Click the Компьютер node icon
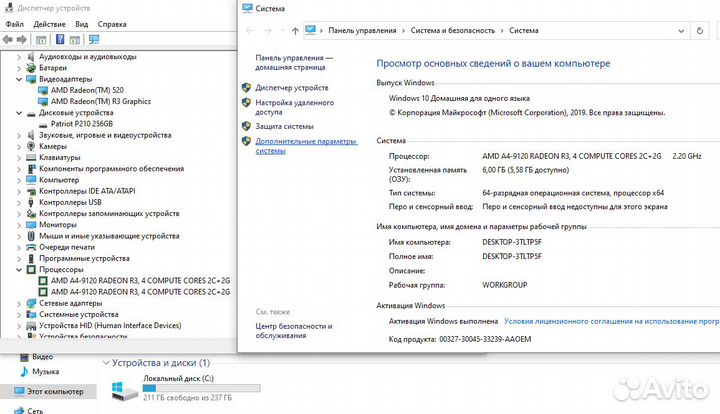The image size is (720, 414). click(31, 180)
